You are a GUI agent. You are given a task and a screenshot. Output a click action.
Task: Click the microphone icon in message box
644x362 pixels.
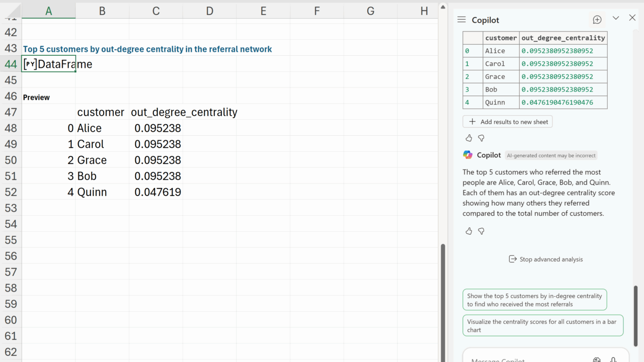click(x=613, y=359)
